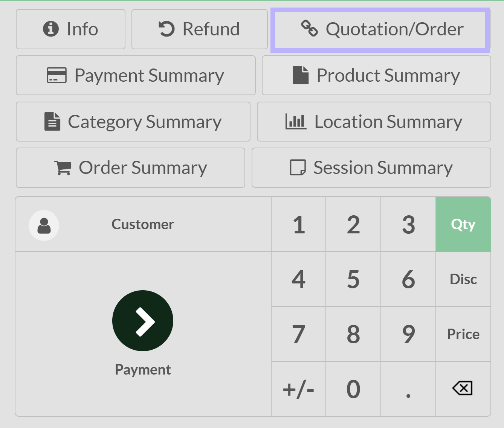The height and width of the screenshot is (428, 504).
Task: Enable Price entry mode
Action: [x=463, y=334]
